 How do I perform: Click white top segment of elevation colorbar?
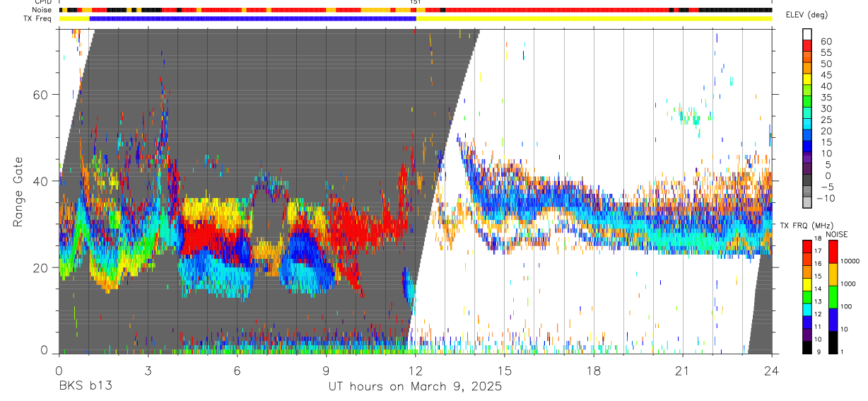(808, 35)
